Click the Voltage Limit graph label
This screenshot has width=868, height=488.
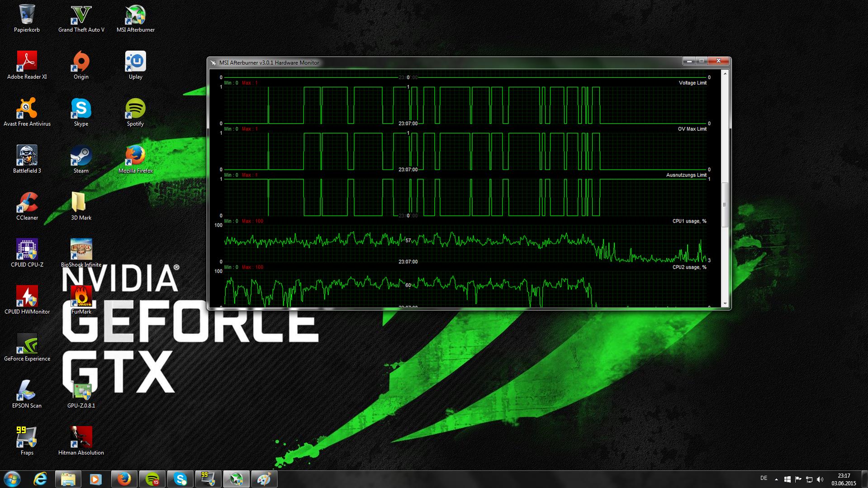point(693,83)
